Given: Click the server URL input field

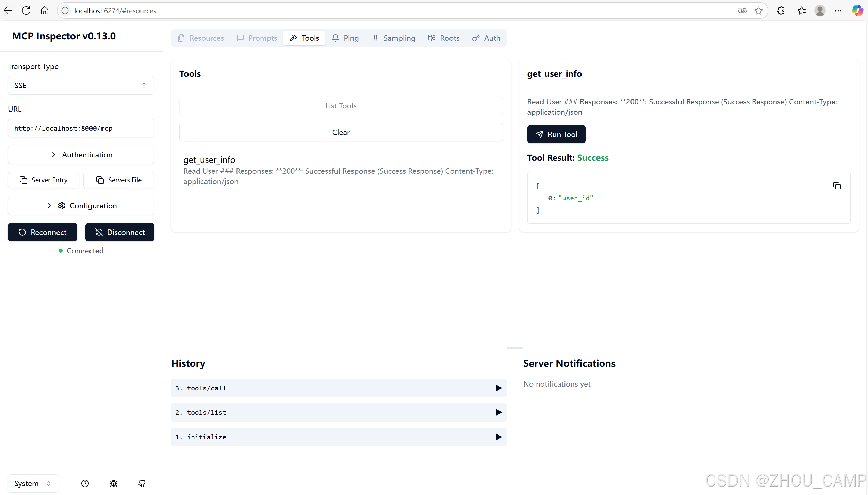Looking at the screenshot, I should [81, 128].
